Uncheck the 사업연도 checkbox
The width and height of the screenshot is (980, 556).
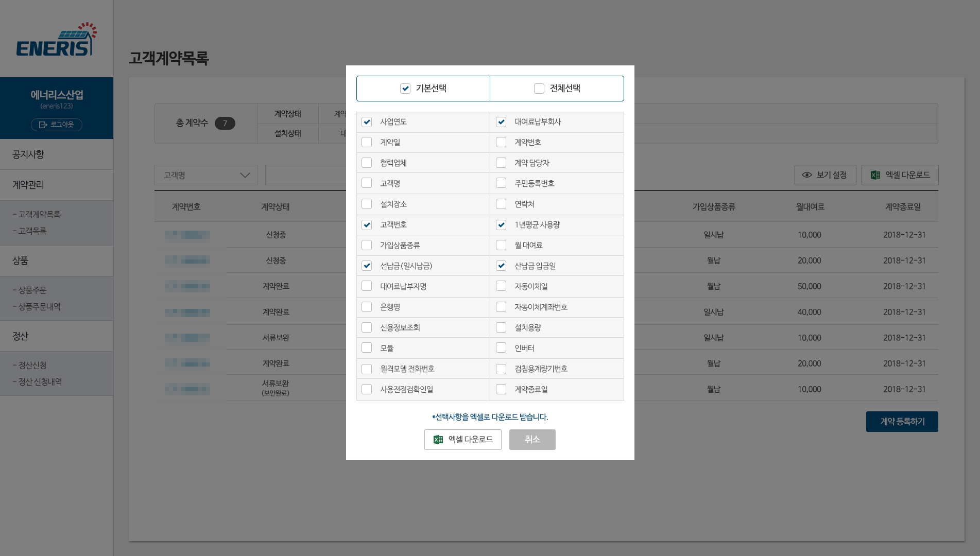(x=367, y=122)
